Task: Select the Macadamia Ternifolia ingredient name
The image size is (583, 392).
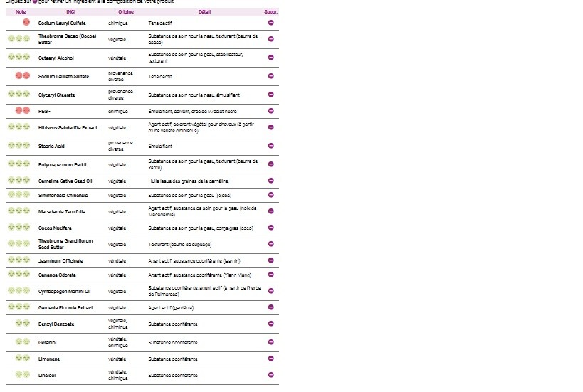Action: (x=61, y=211)
